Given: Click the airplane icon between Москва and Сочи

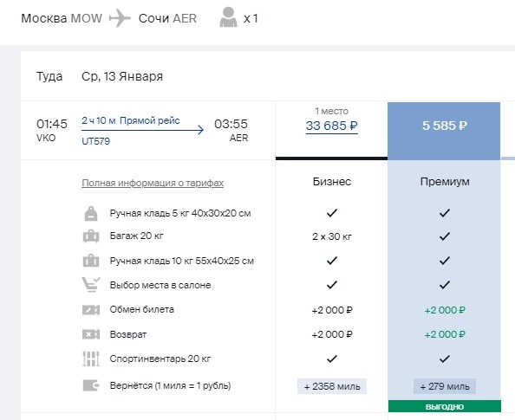Looking at the screenshot, I should coord(120,18).
